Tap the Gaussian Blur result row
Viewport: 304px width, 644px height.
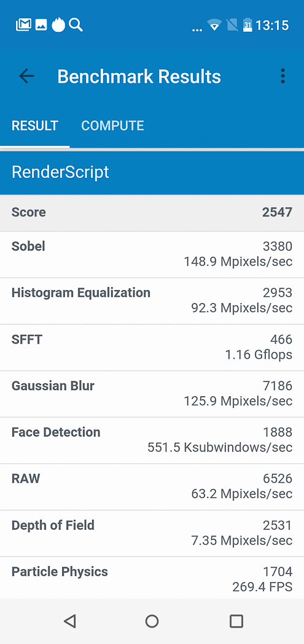pyautogui.click(x=152, y=394)
